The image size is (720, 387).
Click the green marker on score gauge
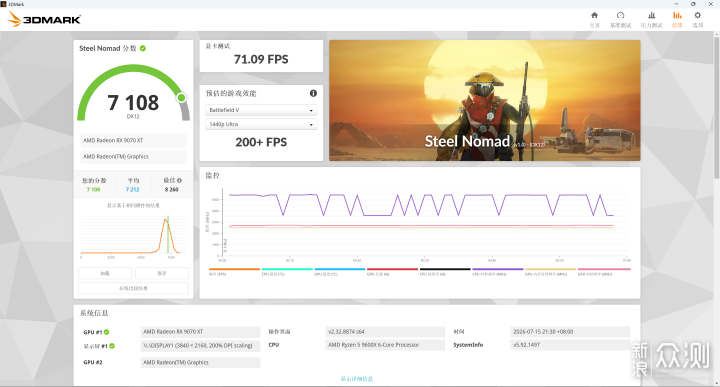[181, 97]
